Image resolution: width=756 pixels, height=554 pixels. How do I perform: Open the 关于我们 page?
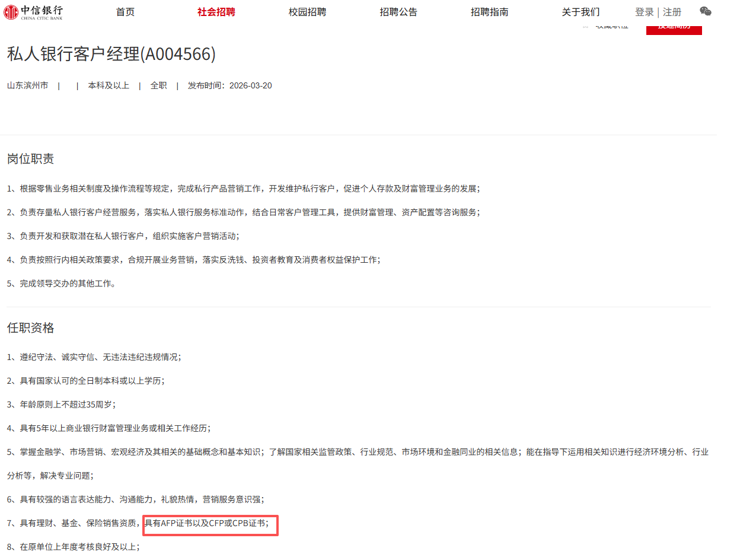(580, 12)
